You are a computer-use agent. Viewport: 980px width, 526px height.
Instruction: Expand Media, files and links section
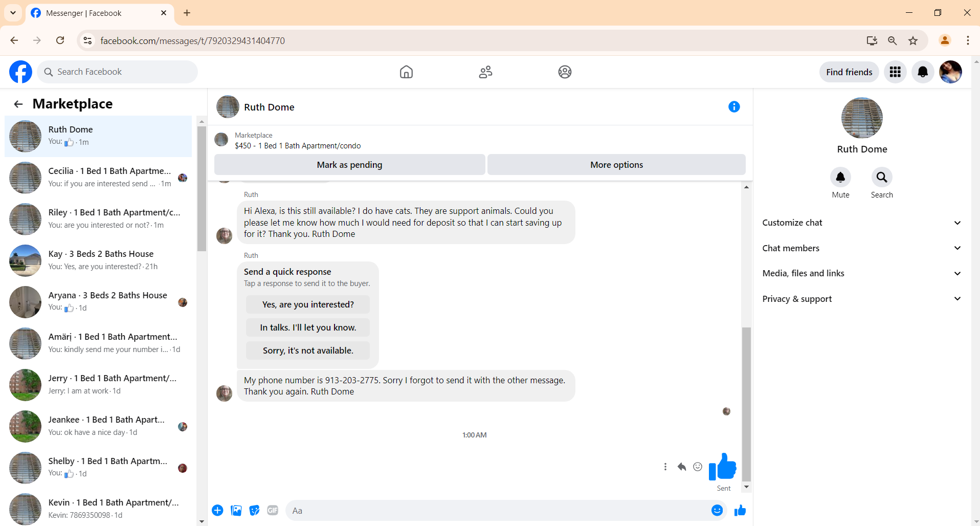862,273
